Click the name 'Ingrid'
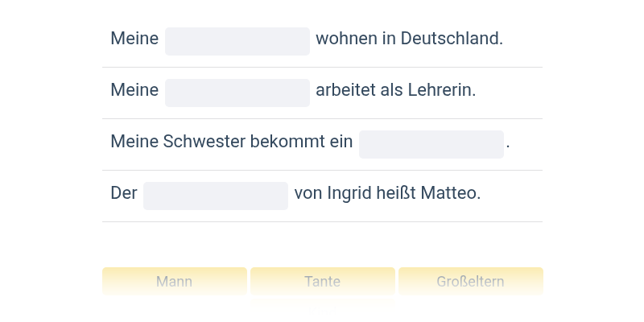This screenshot has width=644, height=322. pos(349,193)
